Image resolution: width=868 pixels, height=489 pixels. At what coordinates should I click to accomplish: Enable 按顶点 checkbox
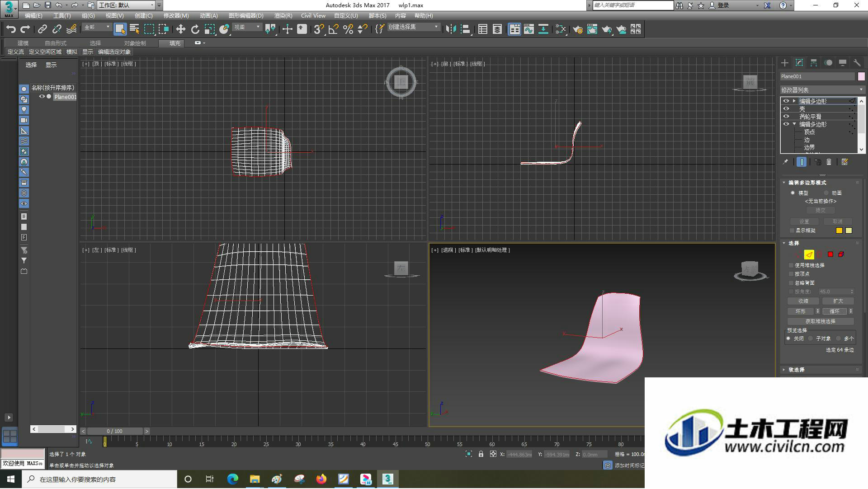791,274
